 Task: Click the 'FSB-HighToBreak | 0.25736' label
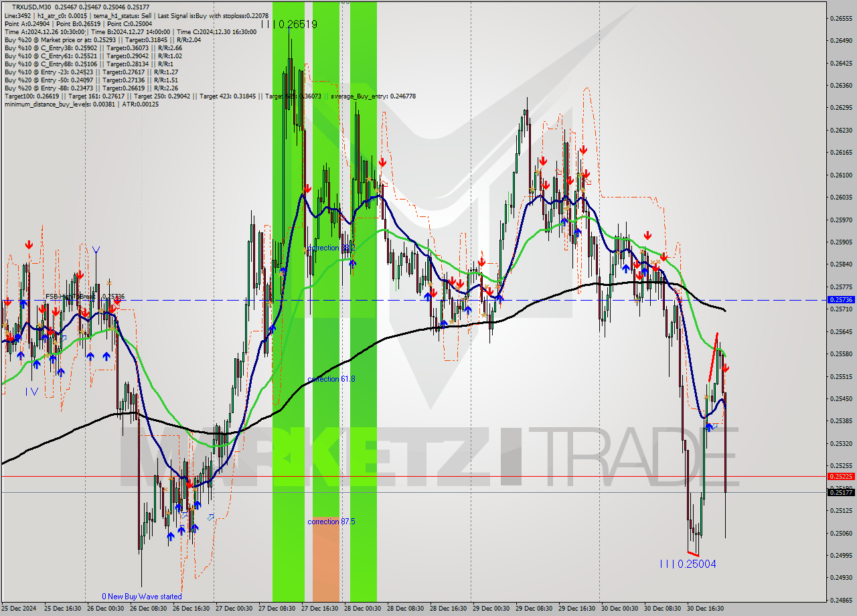pyautogui.click(x=85, y=296)
